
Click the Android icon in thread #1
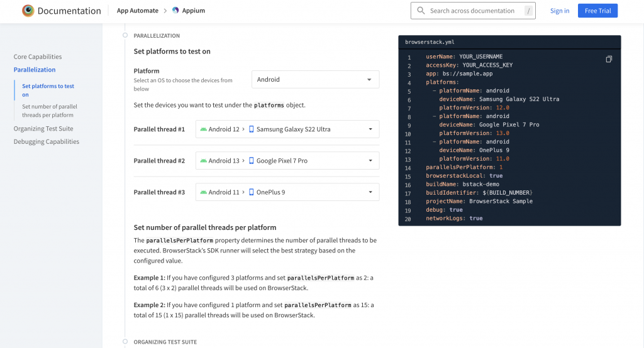click(203, 129)
